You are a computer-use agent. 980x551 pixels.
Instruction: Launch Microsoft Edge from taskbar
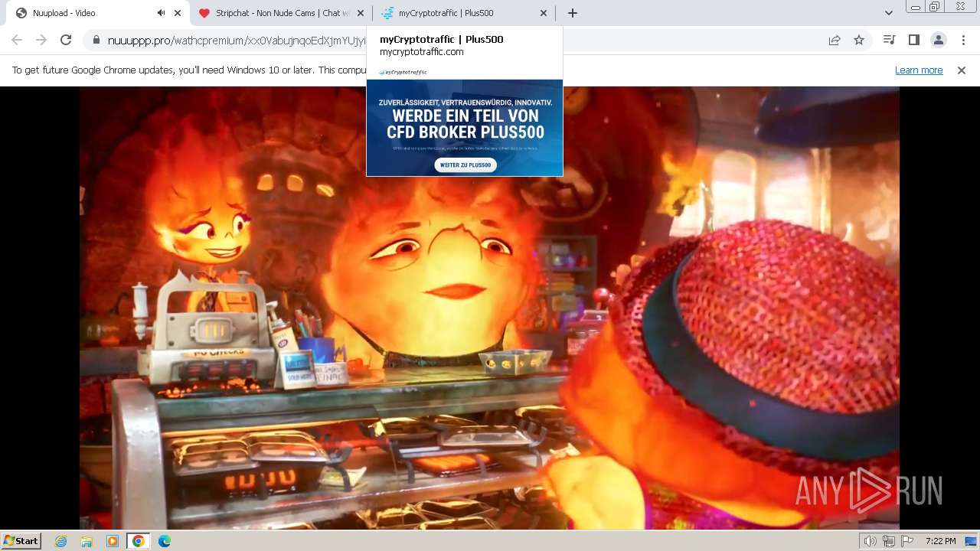(165, 541)
